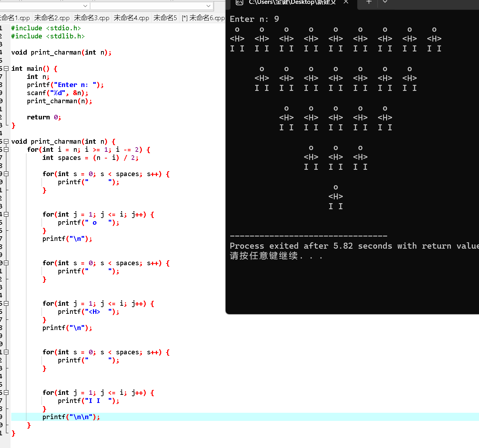The image size is (479, 448).
Task: Click the #include <stdio.h> line
Action: [46, 28]
